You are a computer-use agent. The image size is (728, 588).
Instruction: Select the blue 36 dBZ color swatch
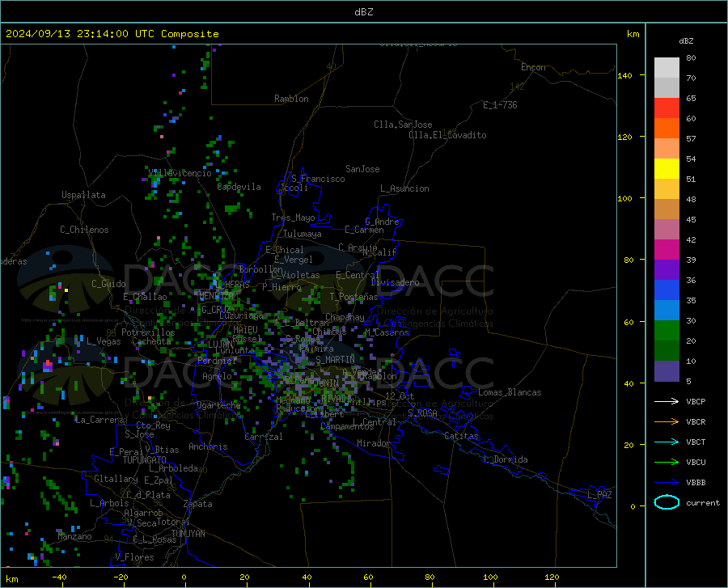coord(667,290)
